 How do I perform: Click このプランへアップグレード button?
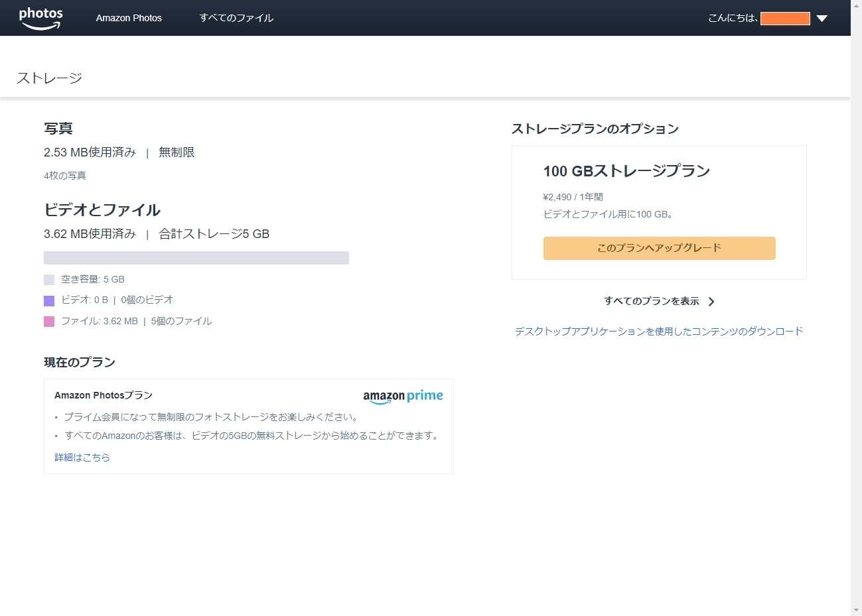click(x=659, y=248)
